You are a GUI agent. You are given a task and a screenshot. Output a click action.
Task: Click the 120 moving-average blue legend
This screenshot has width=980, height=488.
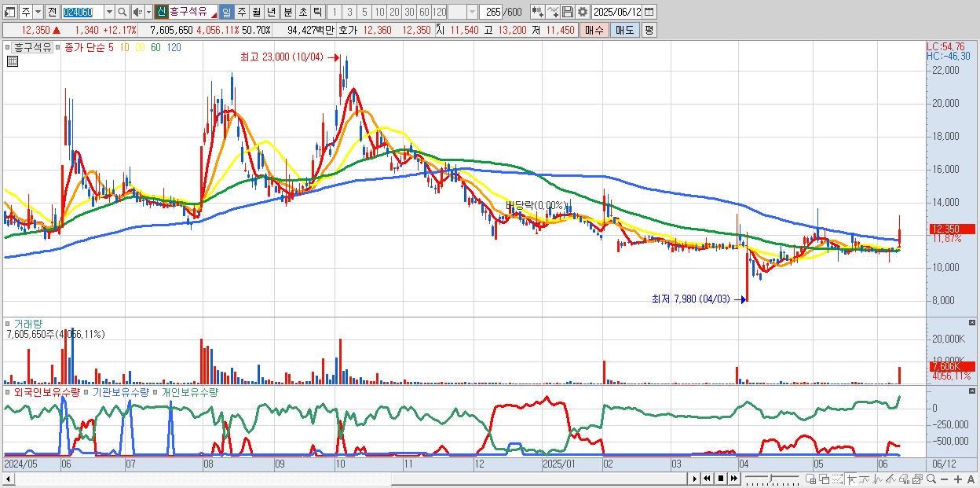[x=174, y=47]
